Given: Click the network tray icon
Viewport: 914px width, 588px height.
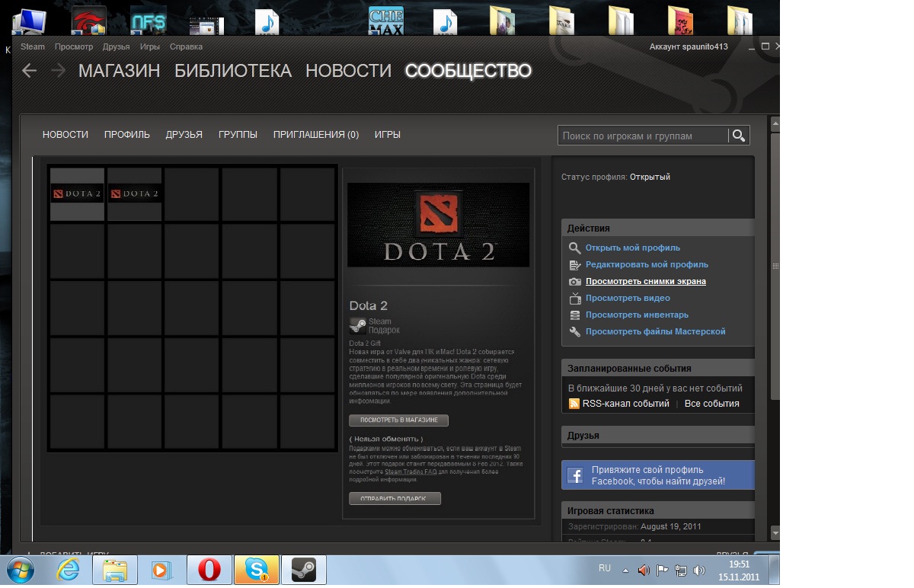Looking at the screenshot, I should click(x=681, y=570).
